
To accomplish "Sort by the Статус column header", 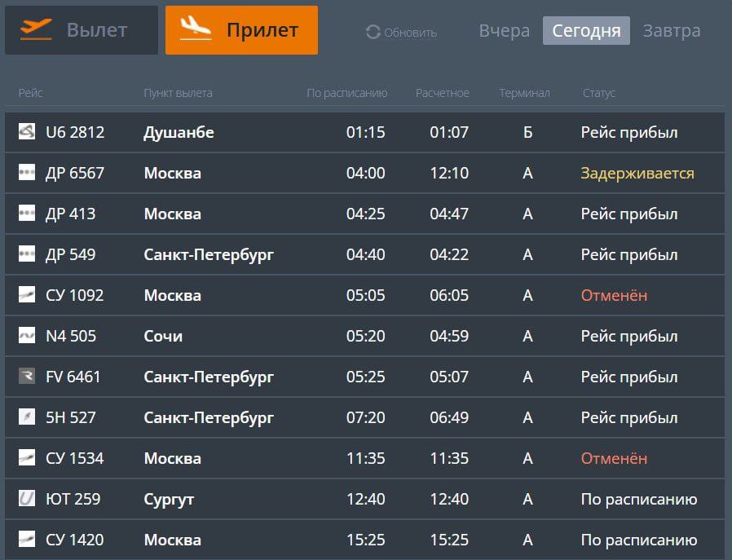I will [x=598, y=93].
